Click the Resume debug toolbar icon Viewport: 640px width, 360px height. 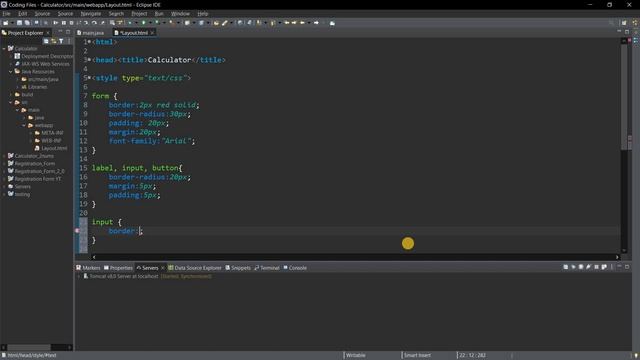(x=56, y=23)
